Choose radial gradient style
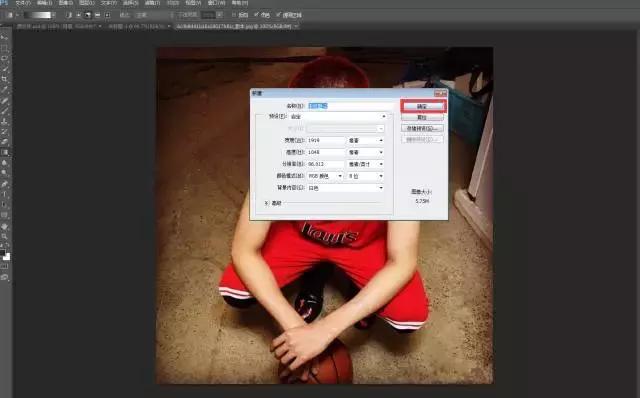This screenshot has width=640, height=398. pyautogui.click(x=78, y=15)
